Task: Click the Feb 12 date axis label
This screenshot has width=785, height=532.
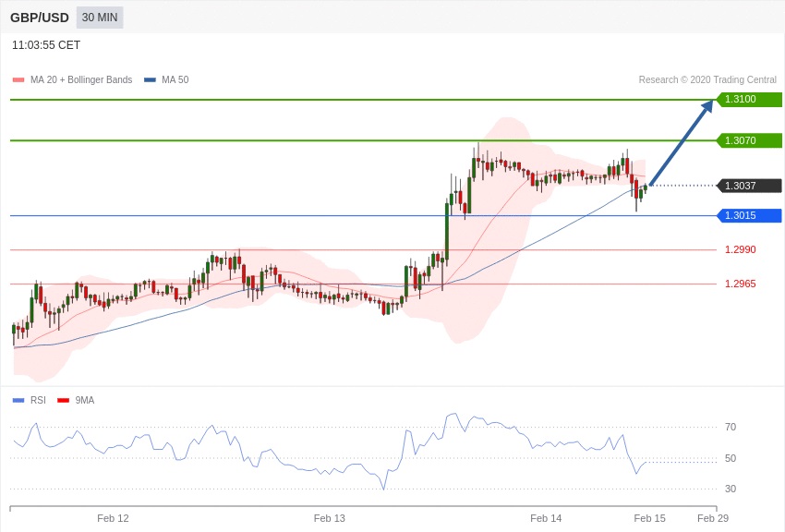Action: point(113,518)
